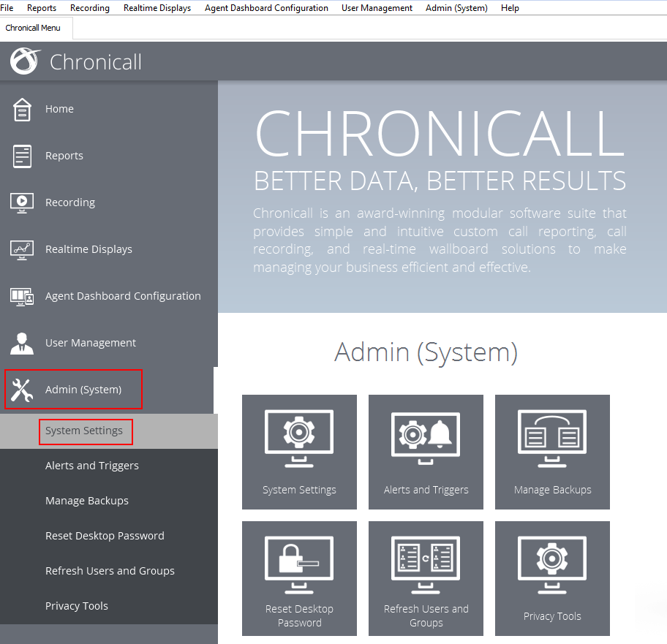Open the User Management menu in menu bar
The image size is (667, 644).
click(x=377, y=7)
